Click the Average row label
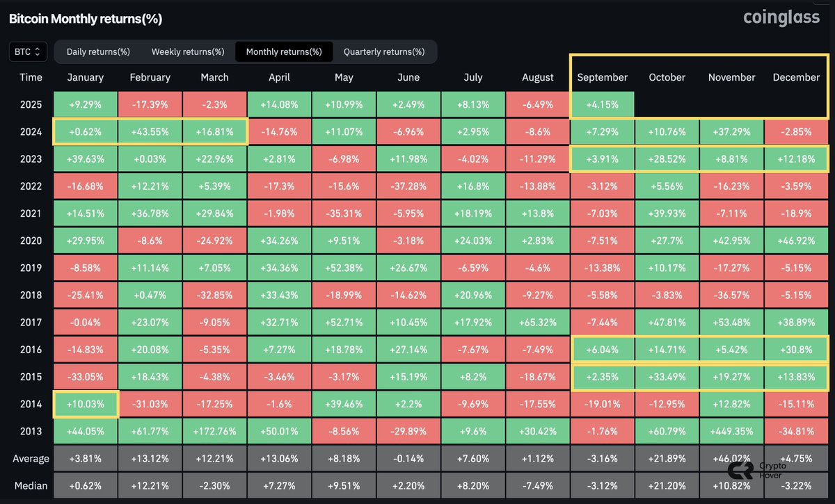The image size is (835, 504). 31,458
